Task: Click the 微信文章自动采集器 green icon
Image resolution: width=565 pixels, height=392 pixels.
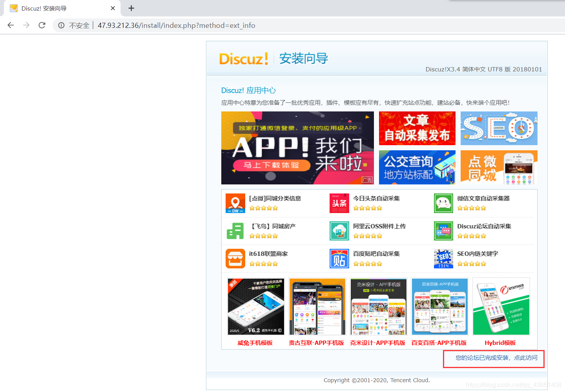Action: (x=443, y=203)
